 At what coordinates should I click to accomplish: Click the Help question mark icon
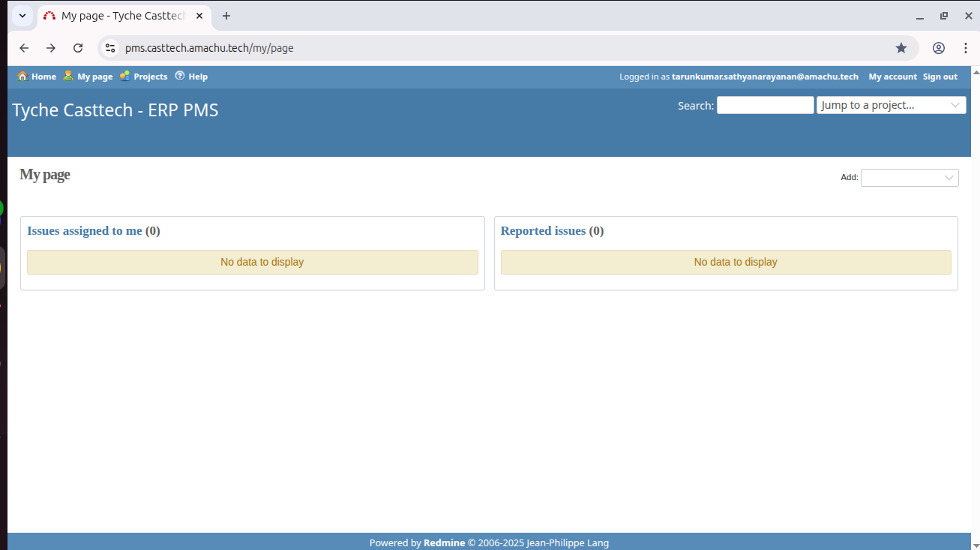(x=180, y=76)
